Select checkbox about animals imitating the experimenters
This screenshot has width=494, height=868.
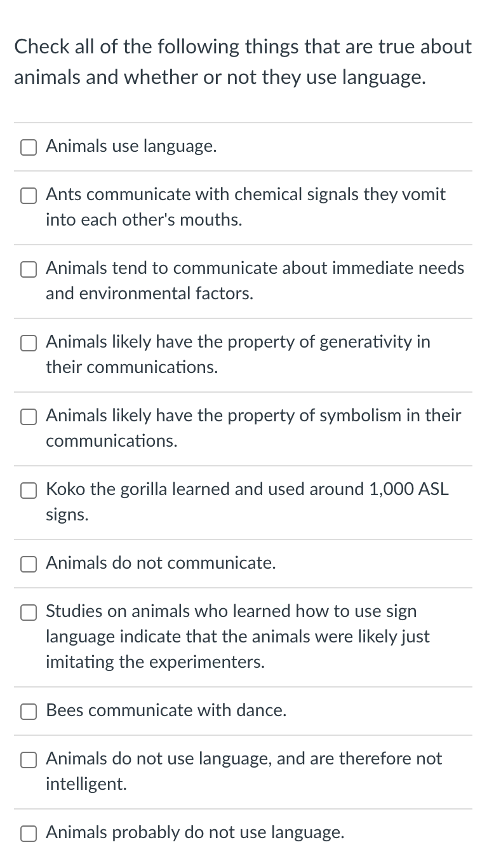click(x=29, y=613)
